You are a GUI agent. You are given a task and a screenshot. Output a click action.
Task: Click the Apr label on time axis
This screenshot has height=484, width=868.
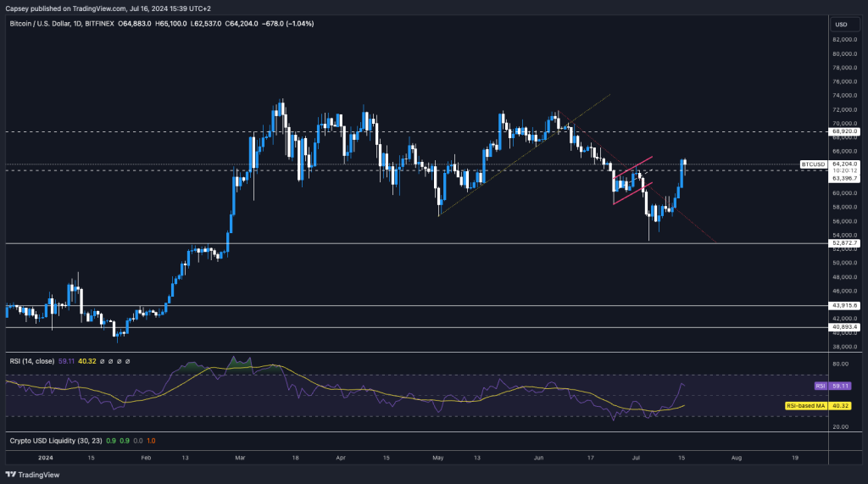341,458
